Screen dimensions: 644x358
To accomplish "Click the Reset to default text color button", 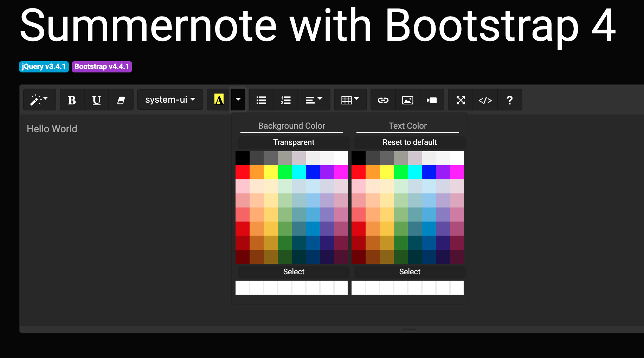I will [410, 142].
